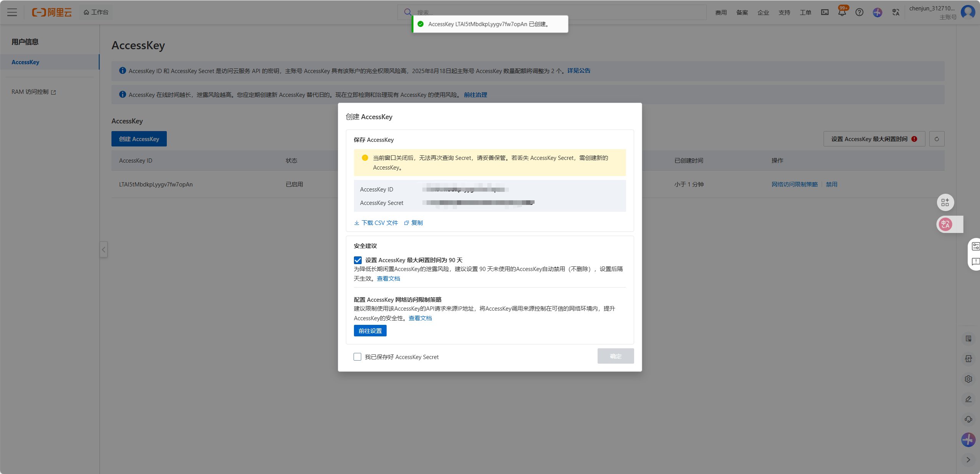Select AccessKey in left sidebar
Viewport: 980px width, 474px height.
pyautogui.click(x=25, y=62)
